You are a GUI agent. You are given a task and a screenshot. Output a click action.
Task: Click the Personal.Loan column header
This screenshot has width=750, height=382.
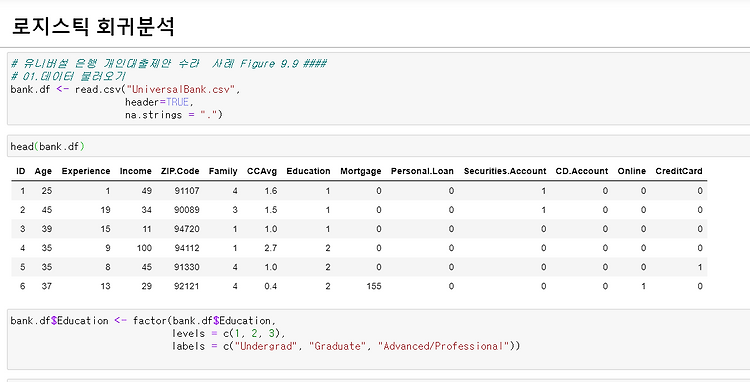422,171
